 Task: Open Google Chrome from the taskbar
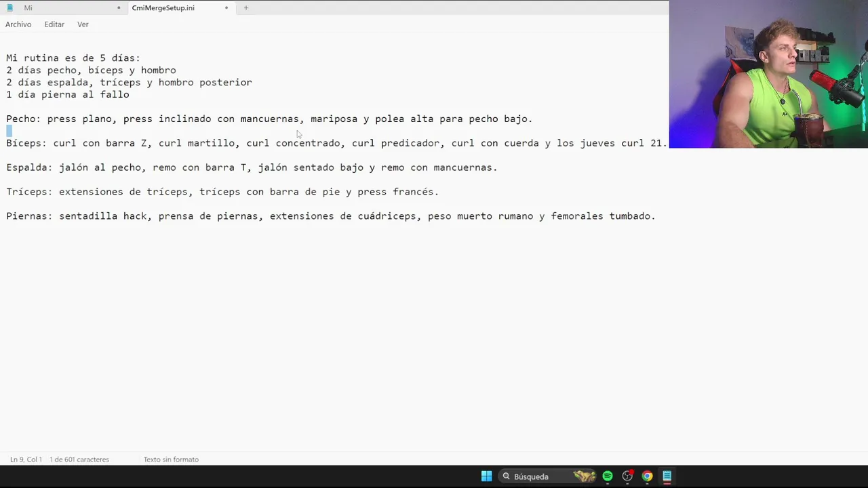(647, 476)
